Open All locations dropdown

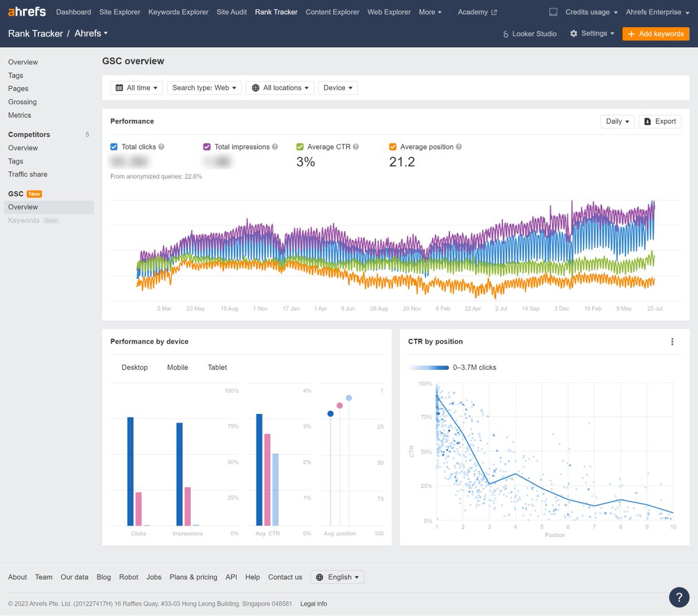coord(280,88)
